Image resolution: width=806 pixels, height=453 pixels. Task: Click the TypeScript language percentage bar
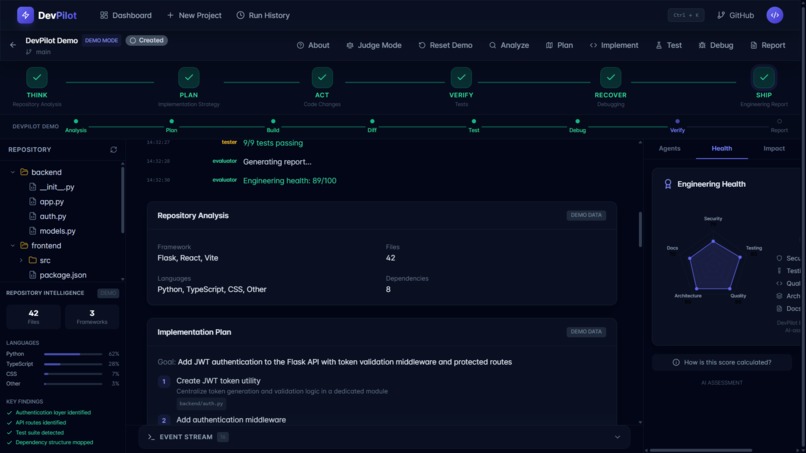point(73,364)
